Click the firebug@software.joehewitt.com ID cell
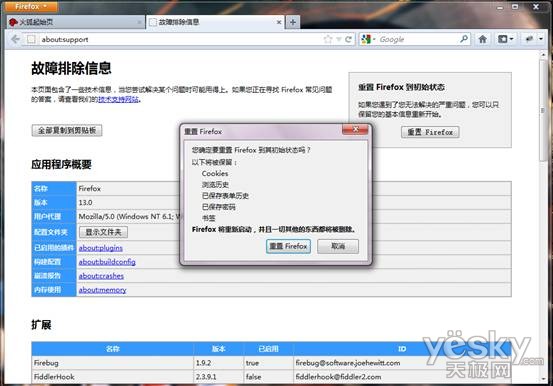This screenshot has width=553, height=386. tap(402, 363)
